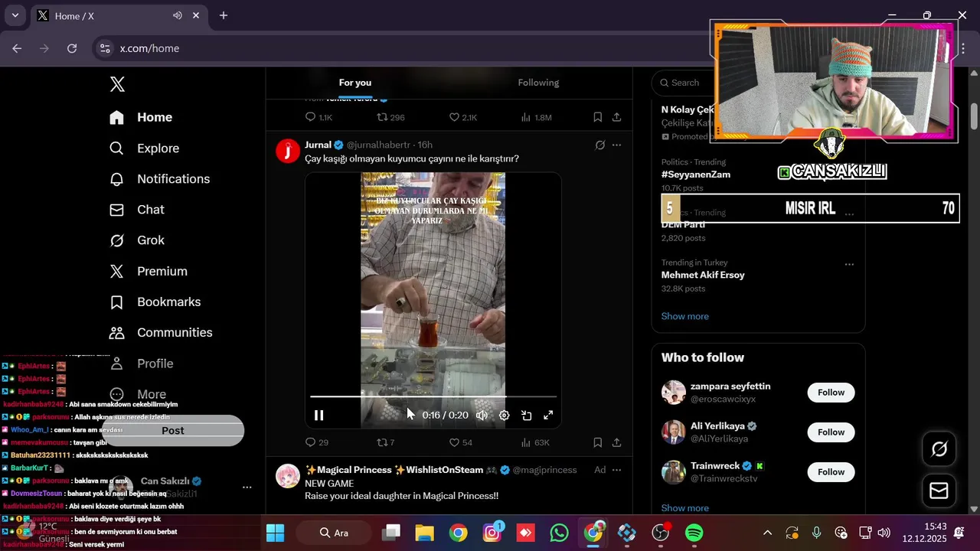Image resolution: width=980 pixels, height=551 pixels.
Task: Seek on the video progress bar
Action: tap(433, 397)
